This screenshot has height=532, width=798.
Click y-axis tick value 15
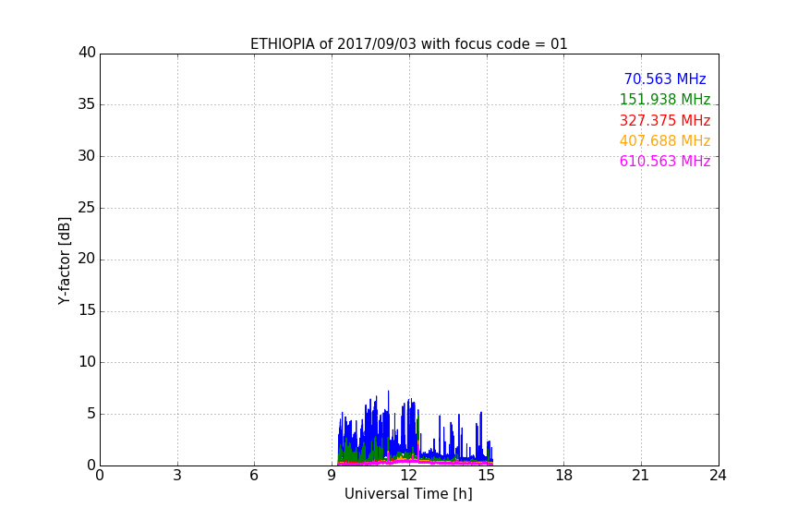(87, 310)
